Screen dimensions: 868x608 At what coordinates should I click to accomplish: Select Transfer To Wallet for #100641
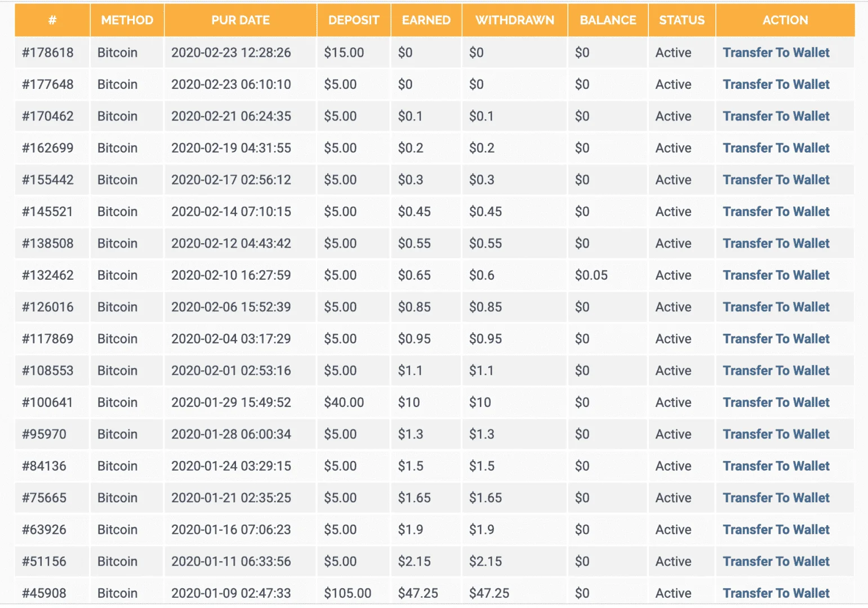776,403
